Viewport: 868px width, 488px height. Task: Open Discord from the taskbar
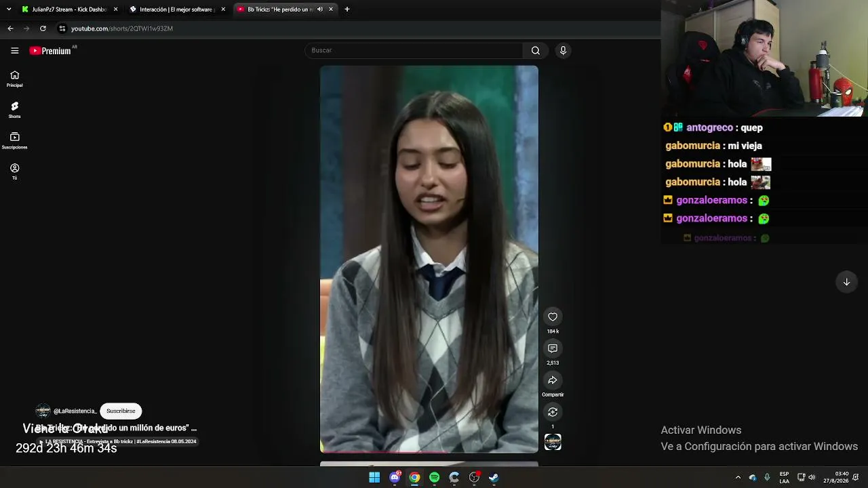pos(395,477)
